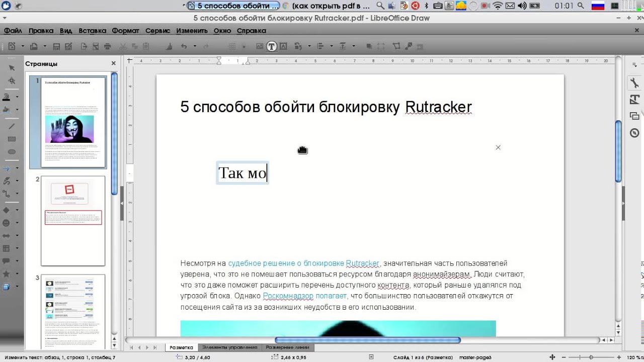644x362 pixels.
Task: Open the sidebar Properties wrench icon
Action: pyautogui.click(x=634, y=83)
